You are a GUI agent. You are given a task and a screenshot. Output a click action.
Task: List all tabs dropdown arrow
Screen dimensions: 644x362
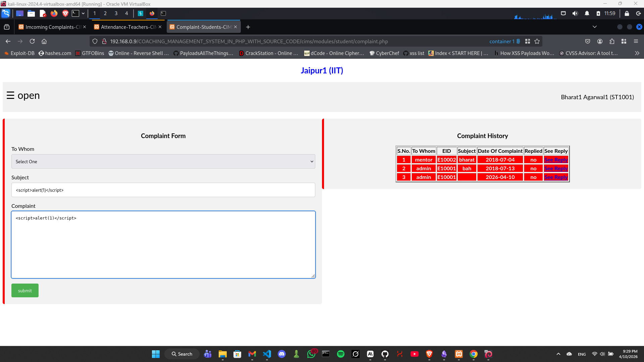click(595, 27)
